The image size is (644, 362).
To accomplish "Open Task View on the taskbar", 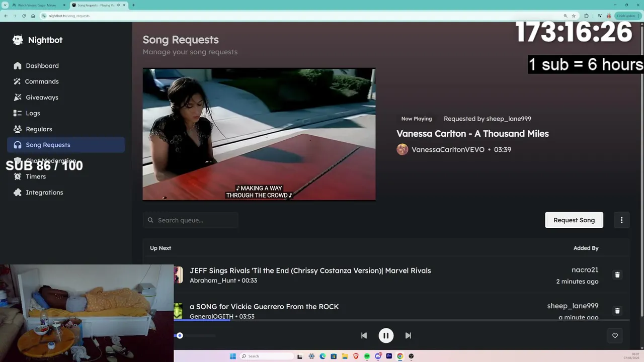I will pyautogui.click(x=300, y=356).
